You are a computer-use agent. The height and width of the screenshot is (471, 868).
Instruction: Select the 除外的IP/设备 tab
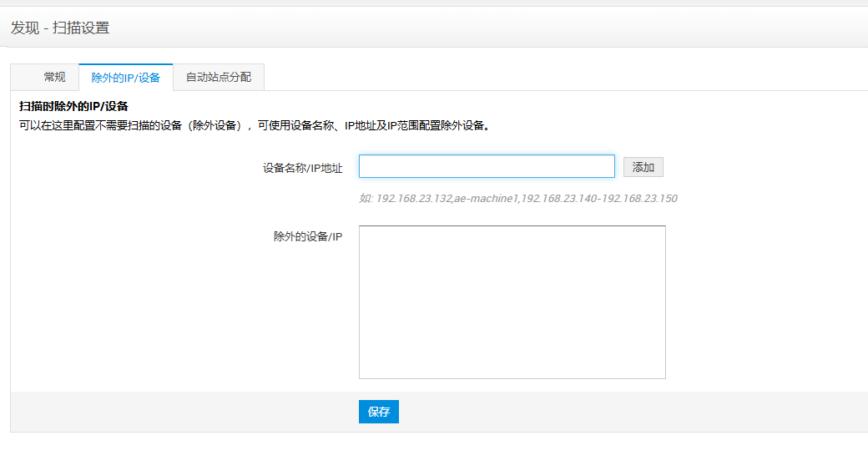[125, 77]
